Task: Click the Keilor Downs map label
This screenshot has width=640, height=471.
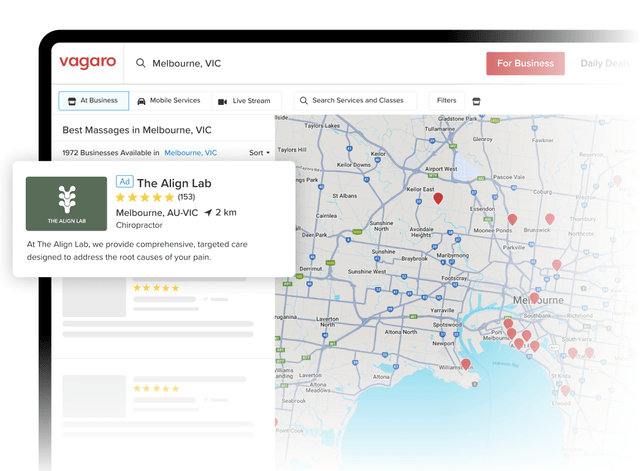Action: (x=353, y=165)
